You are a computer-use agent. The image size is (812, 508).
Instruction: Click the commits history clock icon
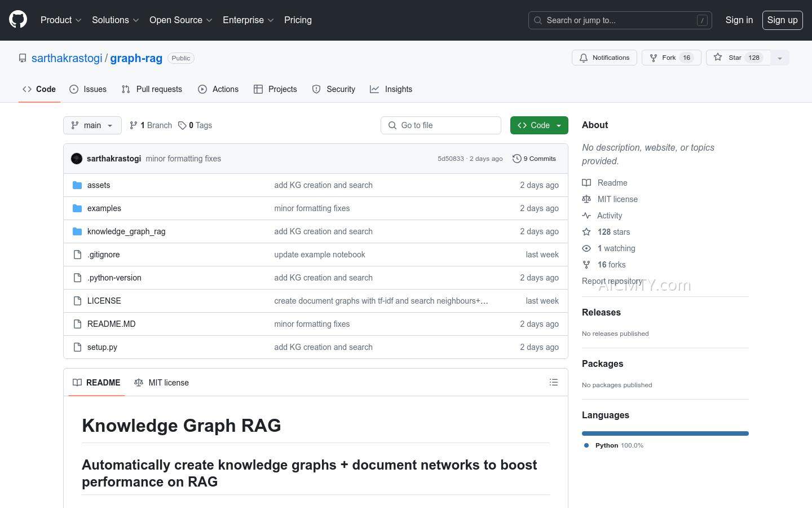(517, 159)
